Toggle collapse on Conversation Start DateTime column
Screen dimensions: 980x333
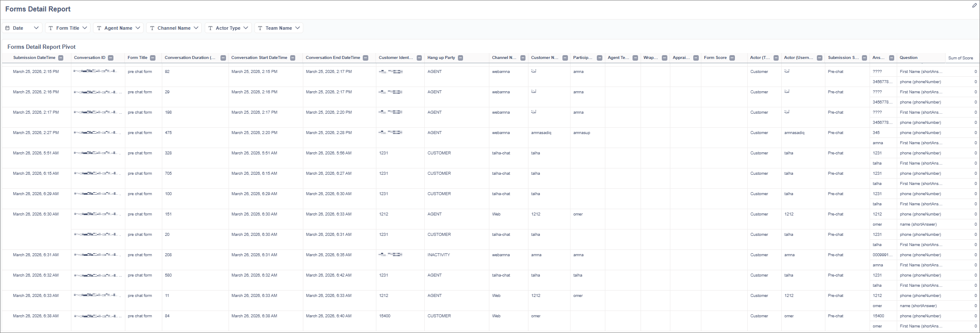(293, 58)
